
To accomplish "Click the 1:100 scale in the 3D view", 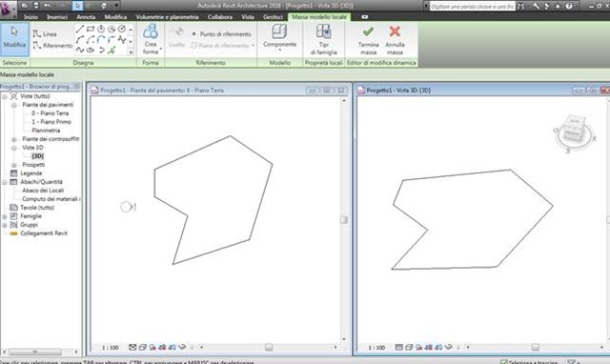I will (376, 347).
